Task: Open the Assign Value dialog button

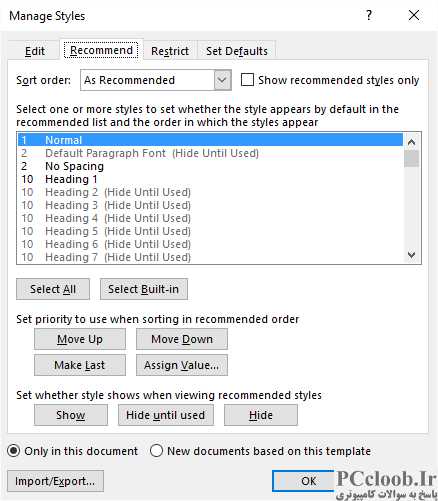Action: [x=182, y=365]
